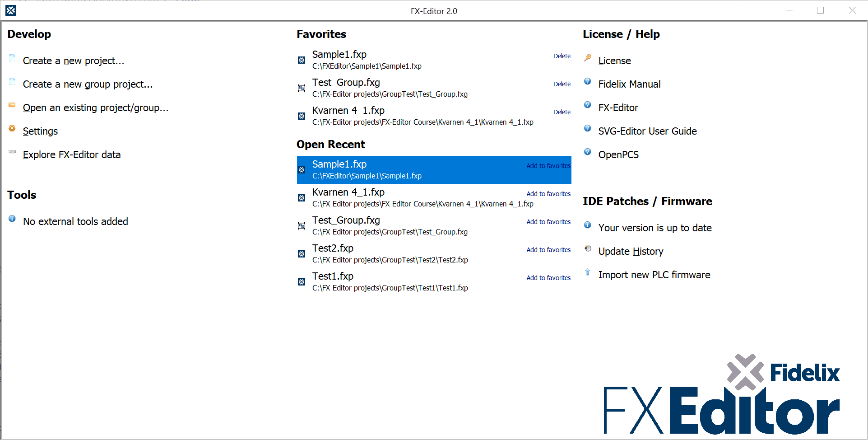Viewport: 868px width, 440px height.
Task: Click the Settings gear icon
Action: 12,128
